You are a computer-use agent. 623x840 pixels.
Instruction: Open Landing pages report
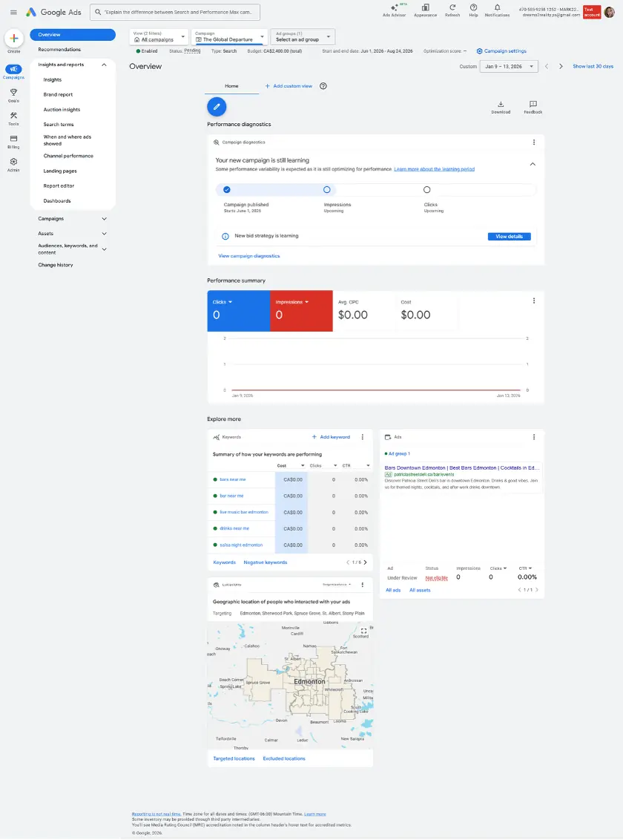point(60,171)
